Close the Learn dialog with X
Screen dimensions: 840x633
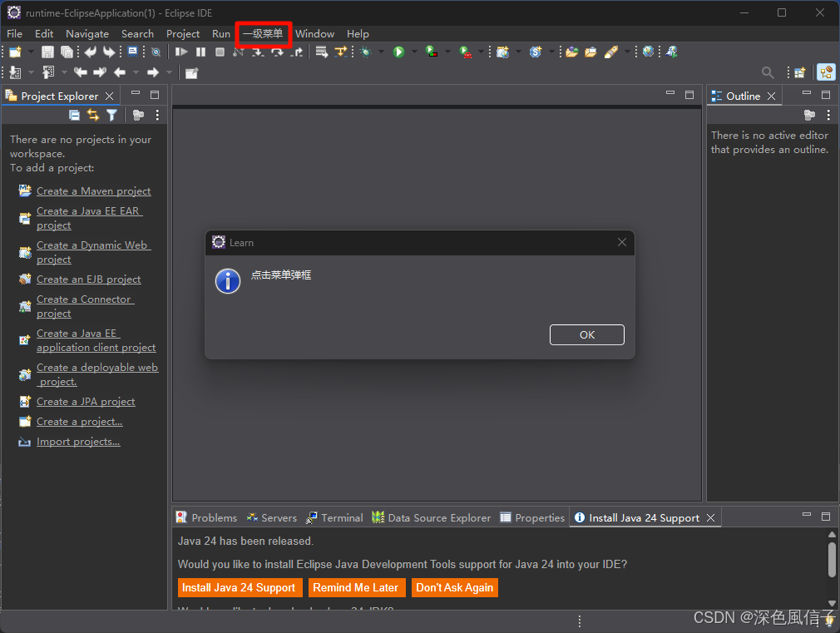(x=621, y=242)
